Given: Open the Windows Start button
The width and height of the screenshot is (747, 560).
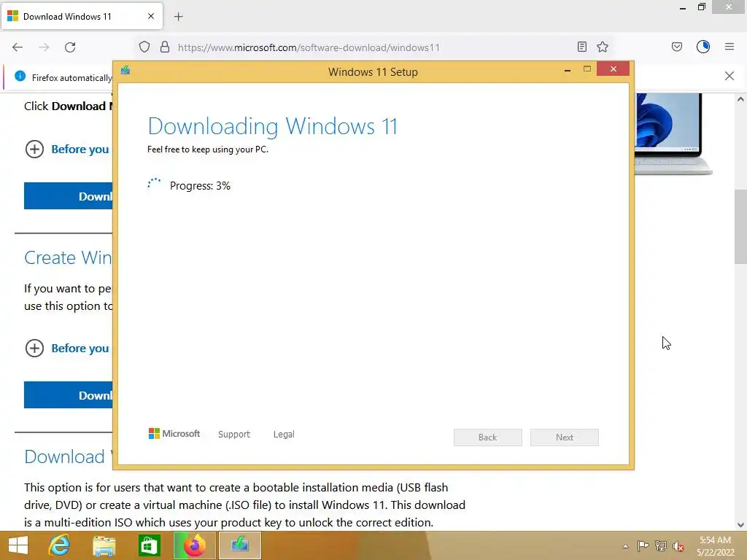Looking at the screenshot, I should (x=18, y=545).
